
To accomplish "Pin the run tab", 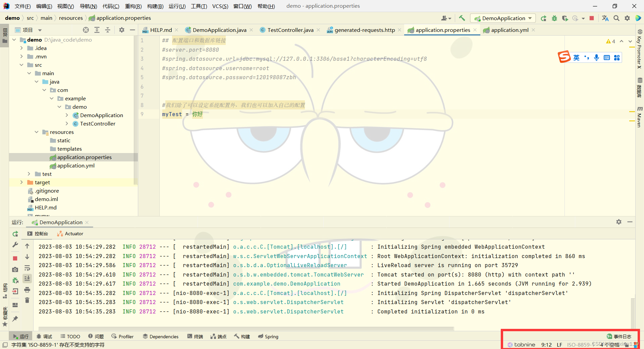I will [x=15, y=318].
